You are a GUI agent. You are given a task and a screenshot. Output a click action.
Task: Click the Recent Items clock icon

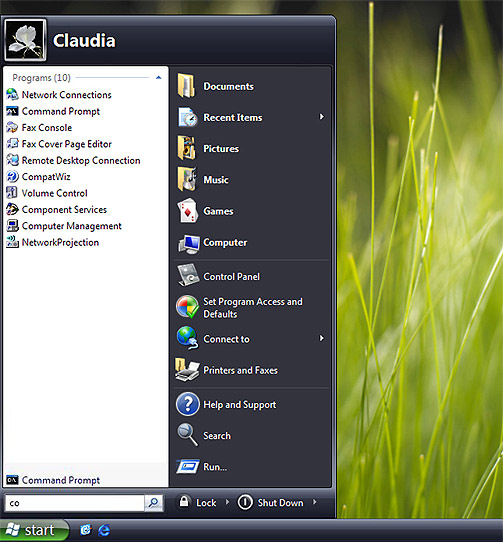[187, 117]
